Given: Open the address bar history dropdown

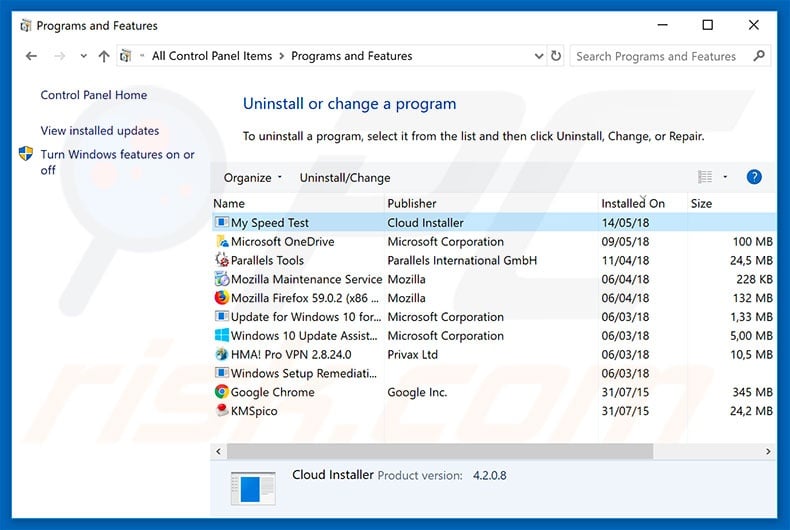Looking at the screenshot, I should coord(538,57).
